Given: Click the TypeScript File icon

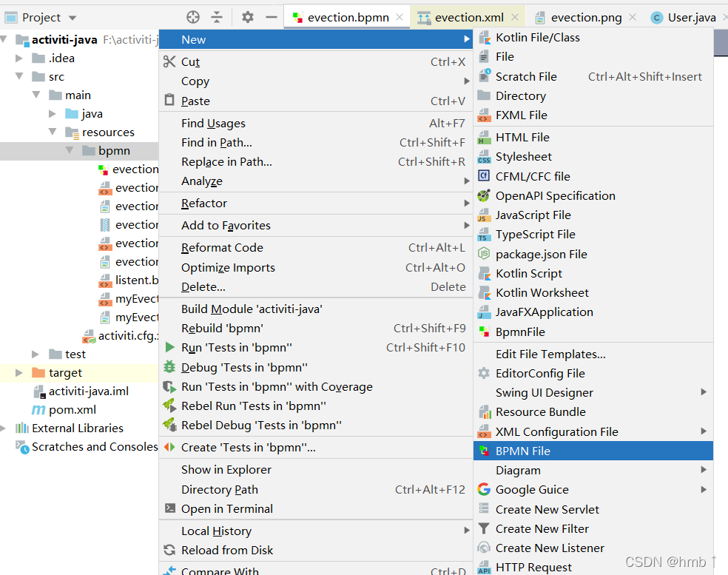Looking at the screenshot, I should (x=484, y=235).
